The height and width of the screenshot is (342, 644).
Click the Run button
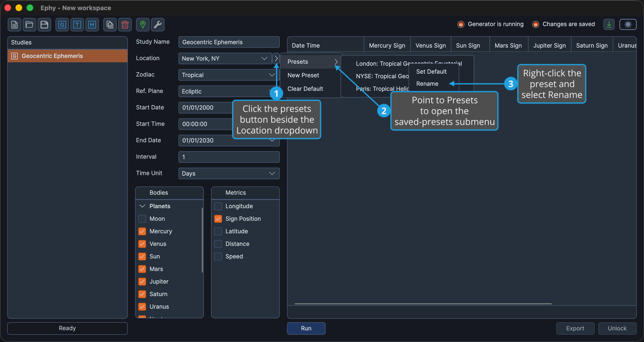click(x=306, y=328)
